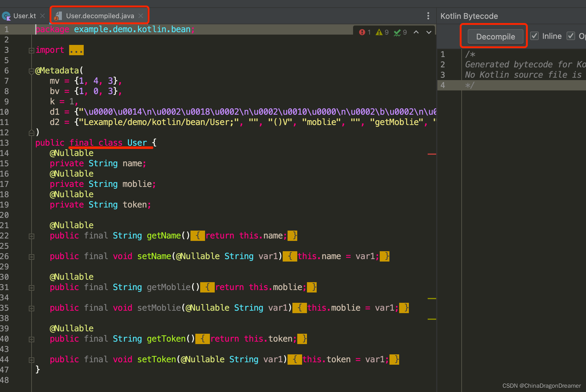The height and width of the screenshot is (392, 586).
Task: Expand the setMoblie method fold
Action: pos(31,308)
